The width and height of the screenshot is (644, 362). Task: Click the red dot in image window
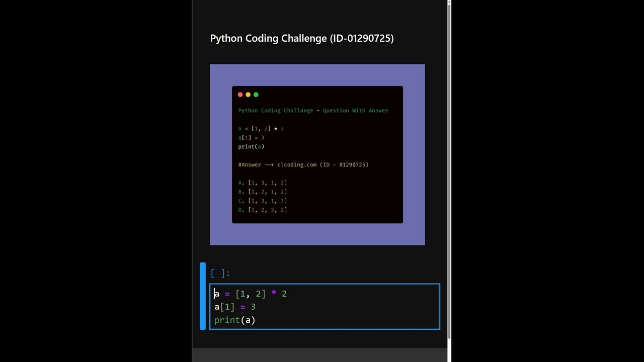(240, 95)
